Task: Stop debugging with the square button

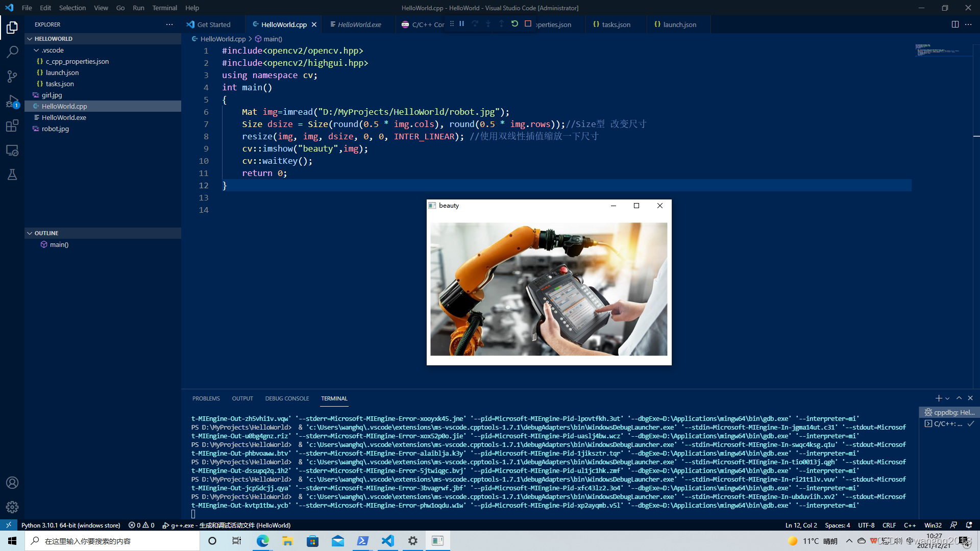Action: (528, 24)
